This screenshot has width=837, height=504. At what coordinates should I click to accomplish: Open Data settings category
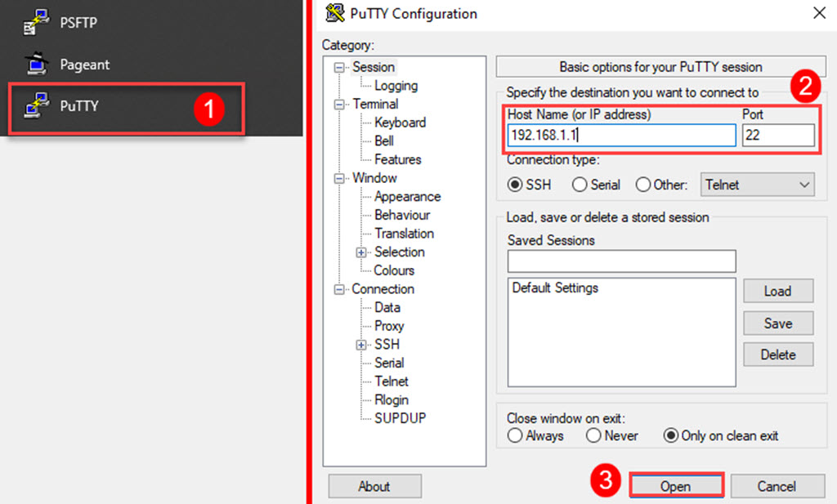click(387, 307)
